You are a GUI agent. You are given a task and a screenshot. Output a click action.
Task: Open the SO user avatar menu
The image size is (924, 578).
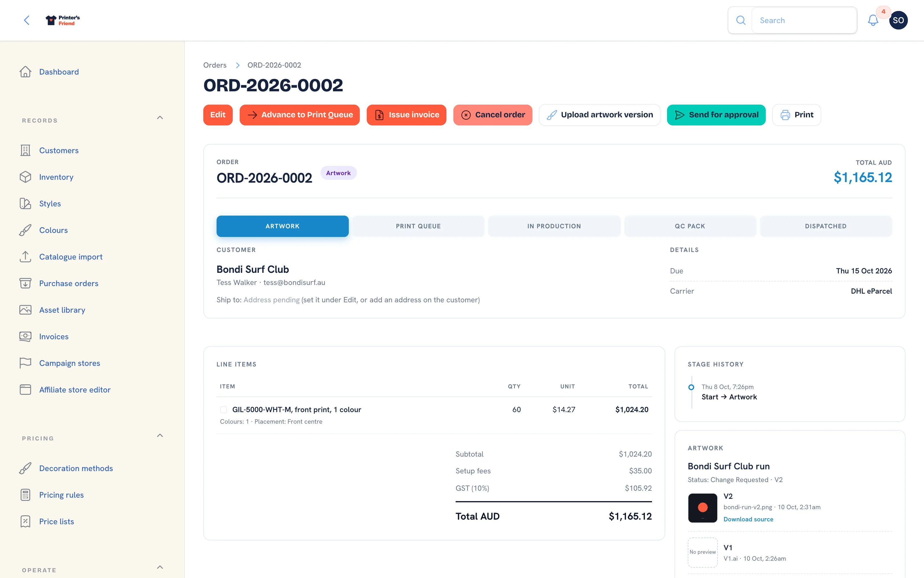coord(898,20)
